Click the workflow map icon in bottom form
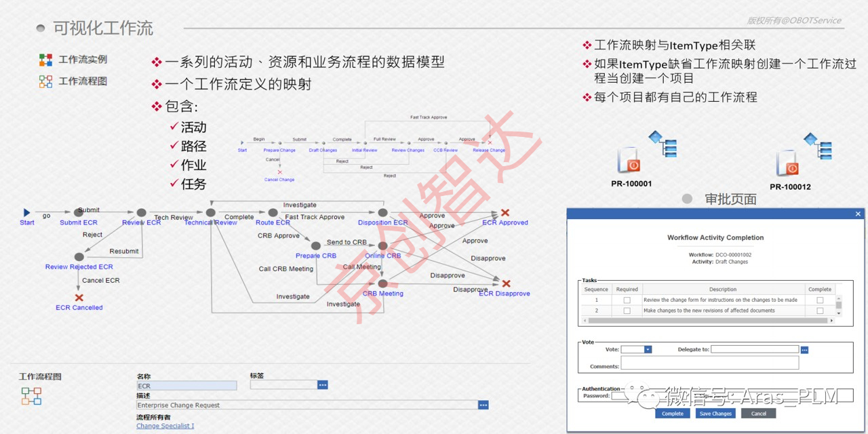This screenshot has height=434, width=868. tap(31, 396)
